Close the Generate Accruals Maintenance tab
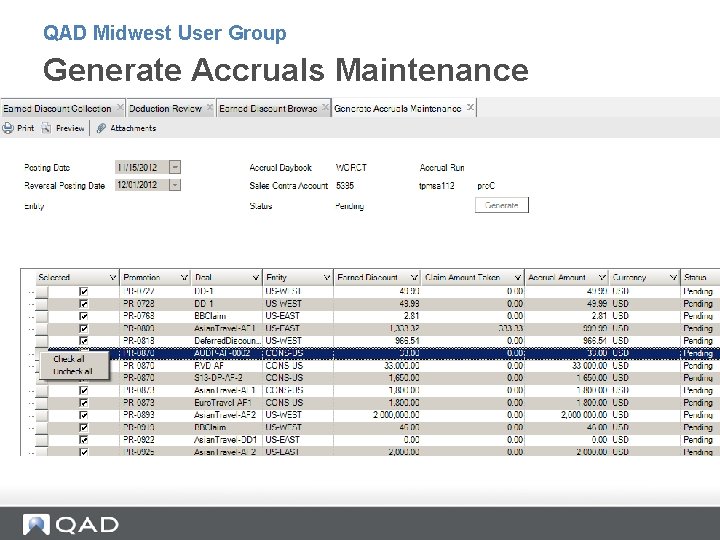 coord(470,107)
